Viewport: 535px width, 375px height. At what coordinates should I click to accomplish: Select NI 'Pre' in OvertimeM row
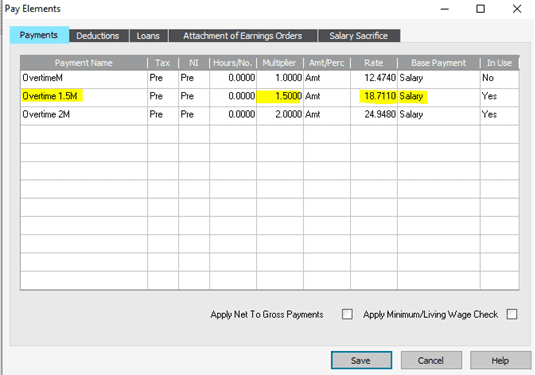(194, 78)
